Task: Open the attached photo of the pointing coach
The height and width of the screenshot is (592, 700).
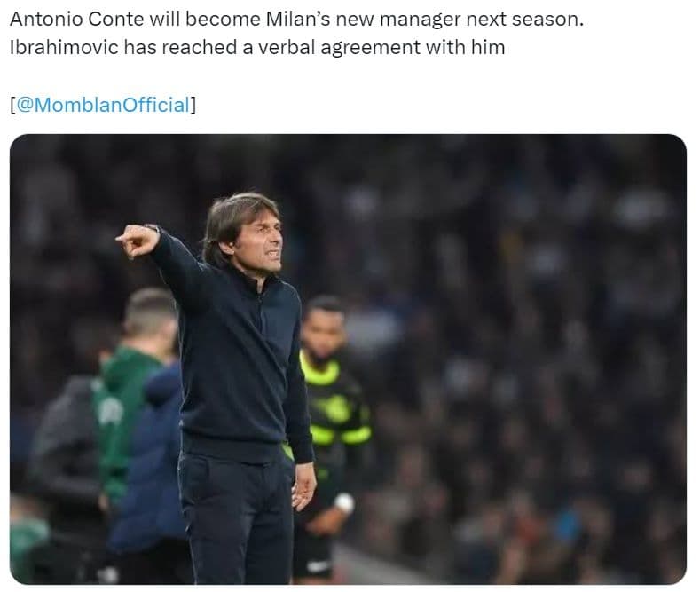Action: pos(348,359)
